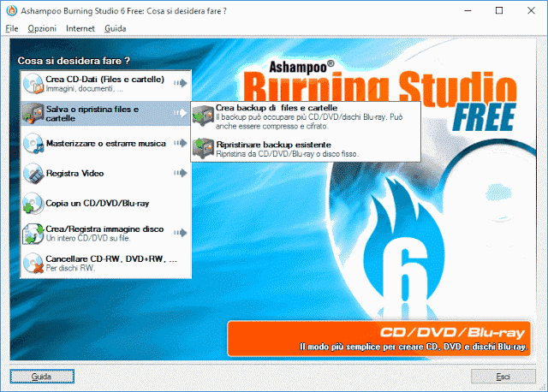Open the Guida menu in menu bar

[116, 28]
